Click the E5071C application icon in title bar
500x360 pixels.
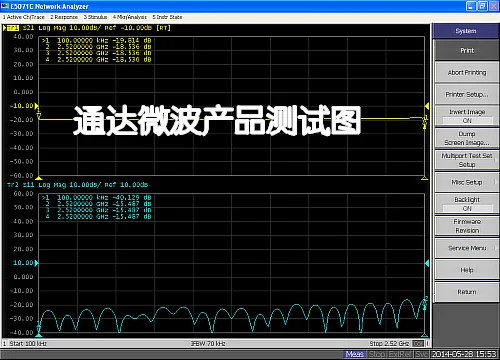pyautogui.click(x=5, y=6)
